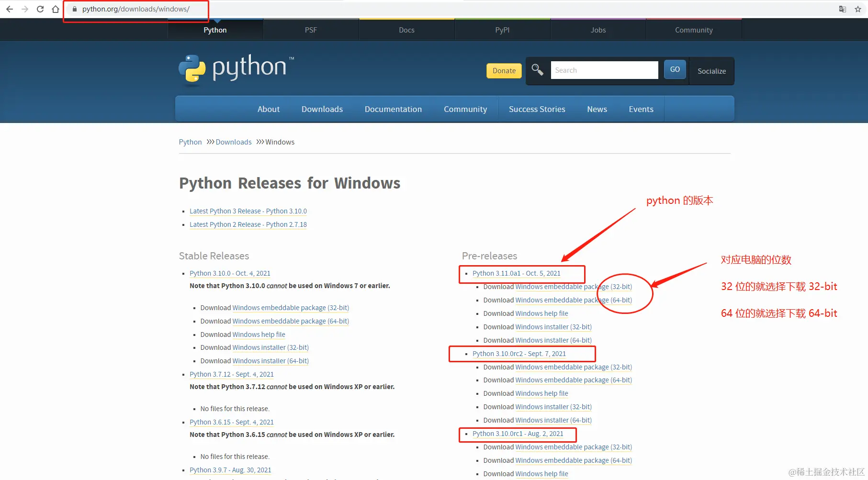
Task: Switch to the PSF top tab
Action: (x=311, y=30)
